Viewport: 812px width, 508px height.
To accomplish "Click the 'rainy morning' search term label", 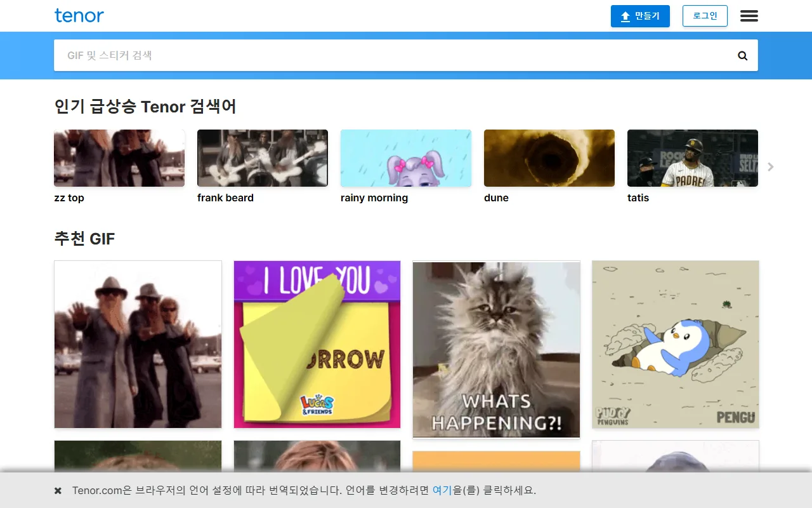I will coord(374,197).
